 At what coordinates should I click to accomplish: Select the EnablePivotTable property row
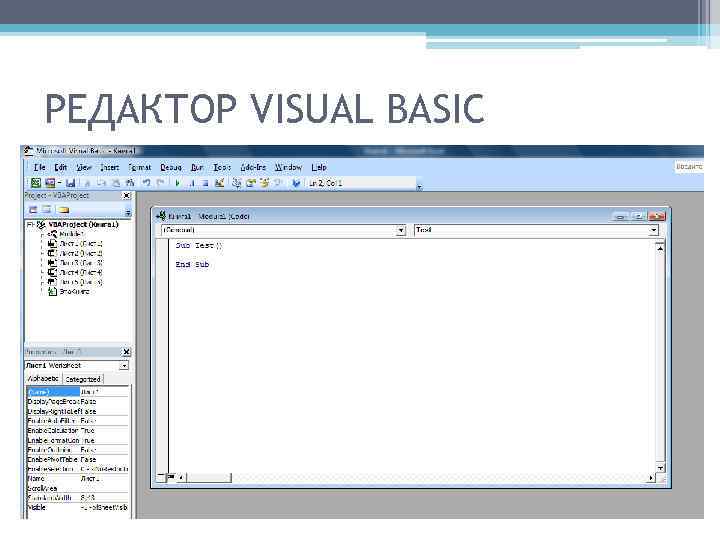(x=78, y=459)
